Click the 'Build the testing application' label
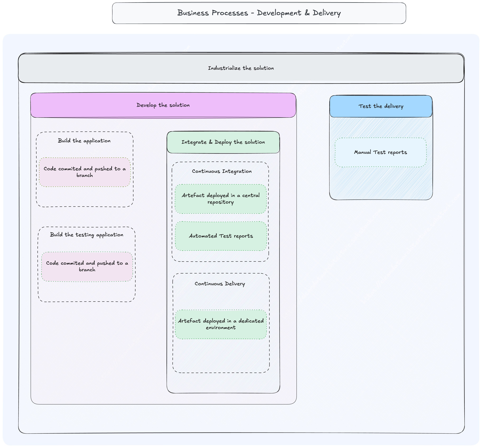Viewport: 482px width, 448px height. (x=86, y=235)
